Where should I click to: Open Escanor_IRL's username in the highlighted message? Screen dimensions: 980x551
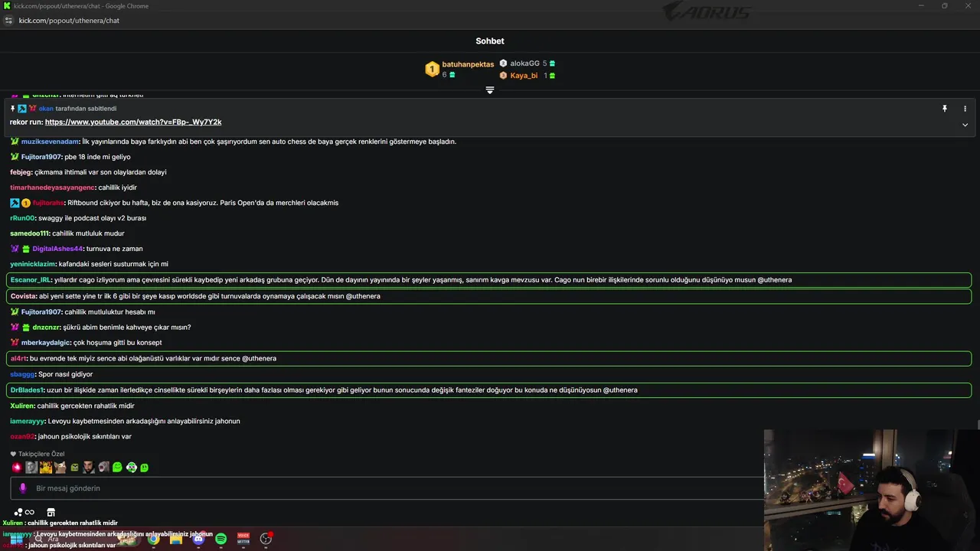point(31,280)
